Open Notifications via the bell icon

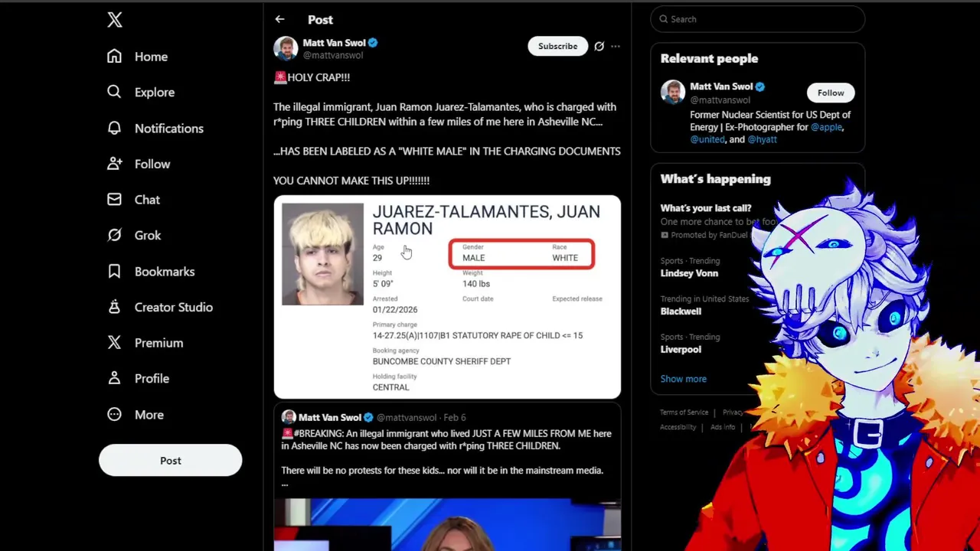point(114,128)
